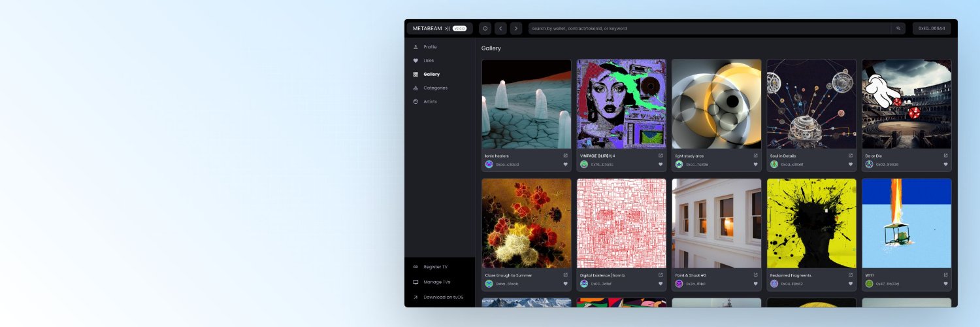
Task: Open the Reclaimed Fragments artwork thumbnail
Action: [811, 223]
